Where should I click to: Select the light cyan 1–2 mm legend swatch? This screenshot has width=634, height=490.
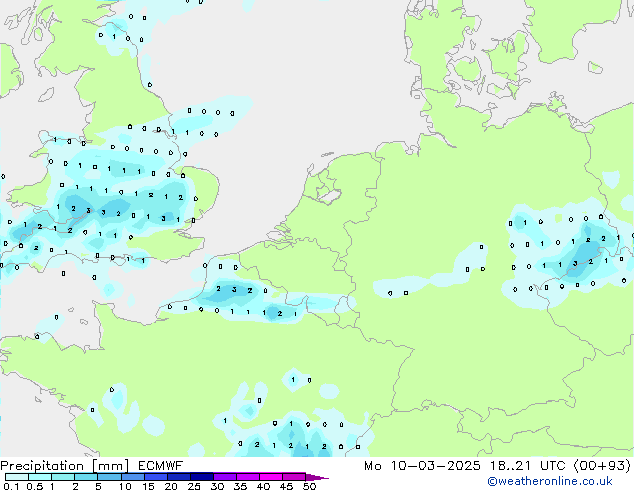(x=64, y=477)
